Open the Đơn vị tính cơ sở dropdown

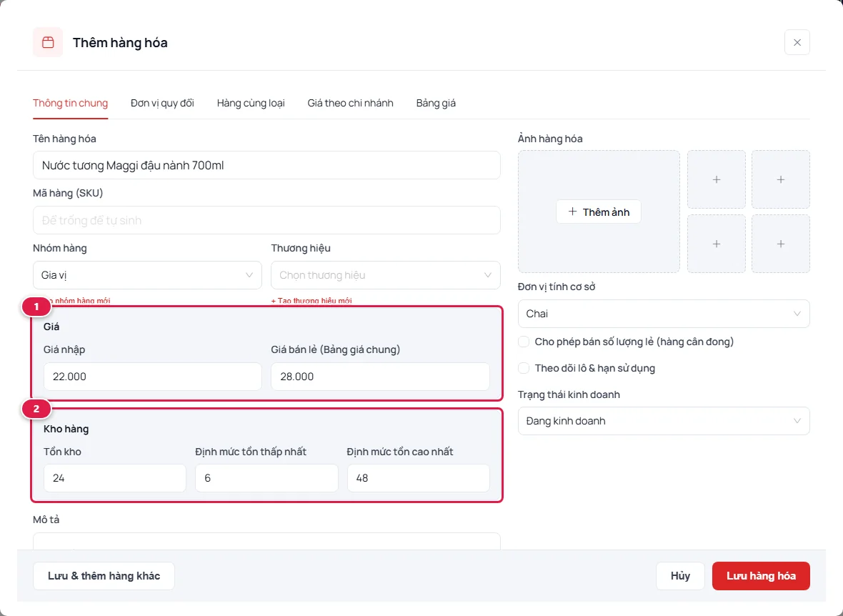[x=664, y=314]
